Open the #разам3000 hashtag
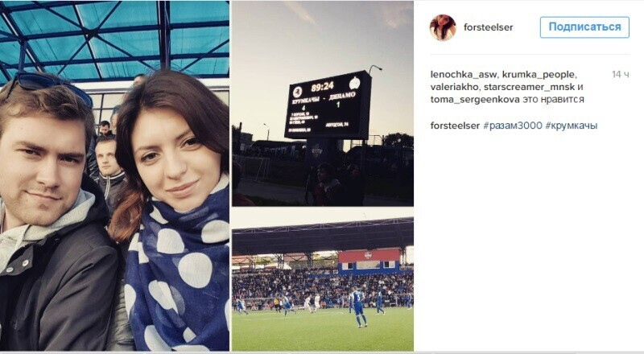The image size is (644, 354). (x=513, y=126)
